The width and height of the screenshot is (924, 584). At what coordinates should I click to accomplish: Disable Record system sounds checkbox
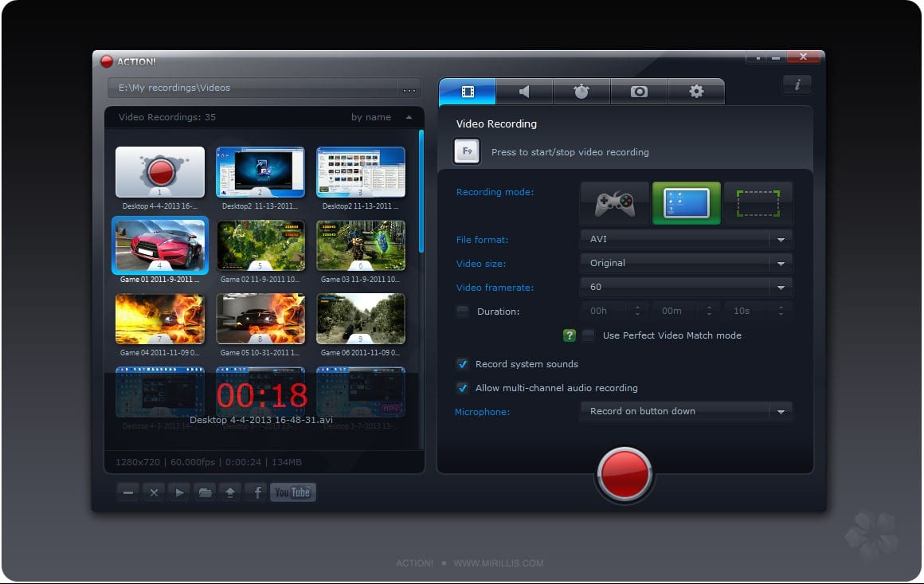(462, 364)
